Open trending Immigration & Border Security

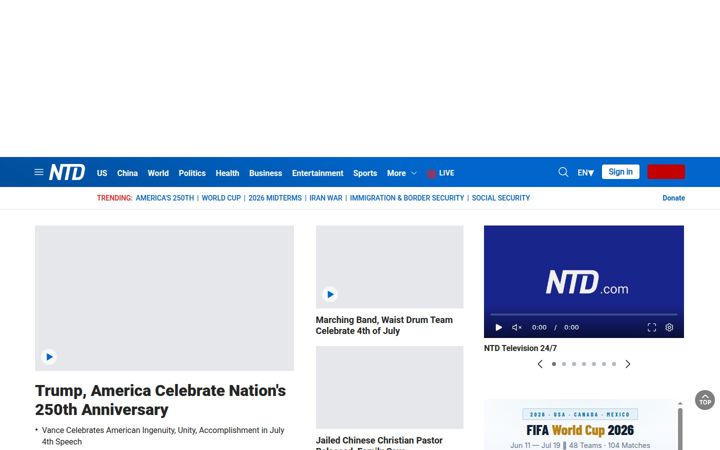pos(407,198)
